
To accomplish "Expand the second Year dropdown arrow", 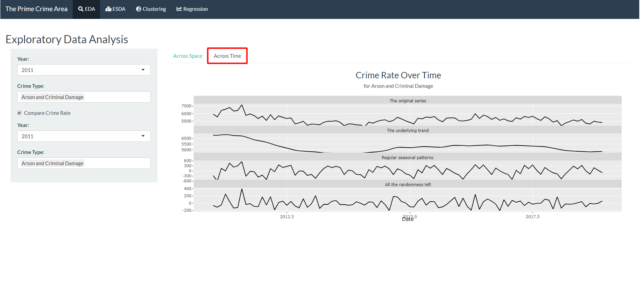I will click(143, 136).
